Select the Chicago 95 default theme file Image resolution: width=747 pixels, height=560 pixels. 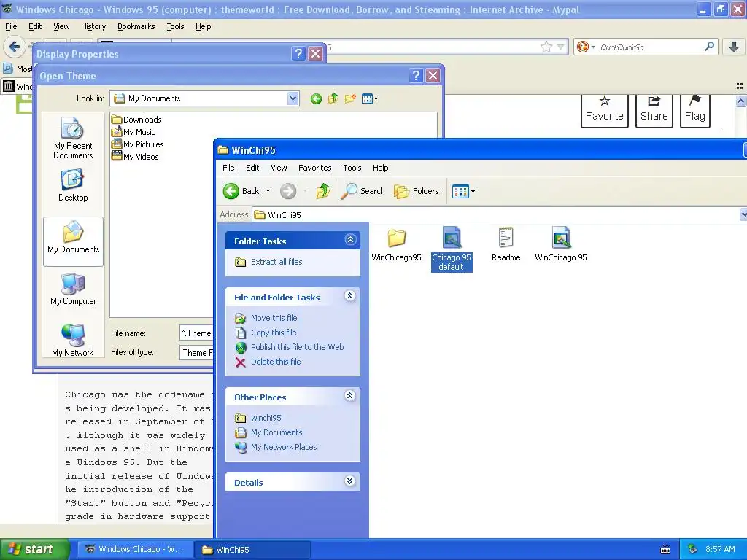coord(451,249)
